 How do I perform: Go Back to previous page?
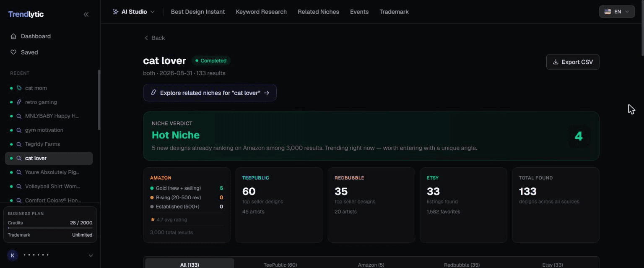pos(154,38)
